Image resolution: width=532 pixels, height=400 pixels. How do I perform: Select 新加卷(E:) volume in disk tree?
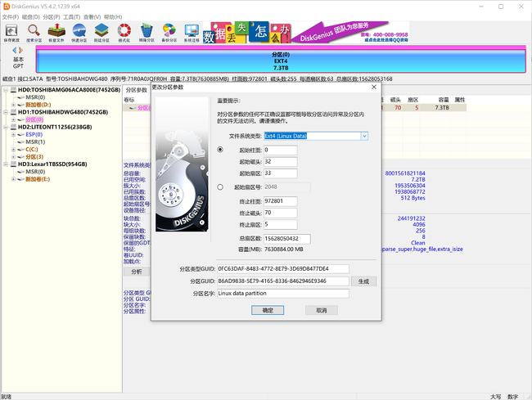pos(38,179)
